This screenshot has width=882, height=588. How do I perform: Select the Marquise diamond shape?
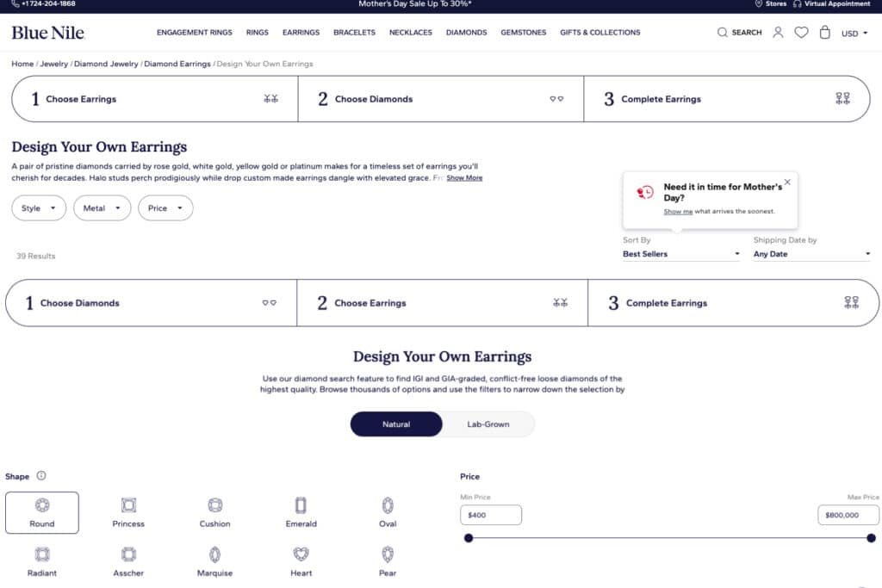tap(214, 561)
